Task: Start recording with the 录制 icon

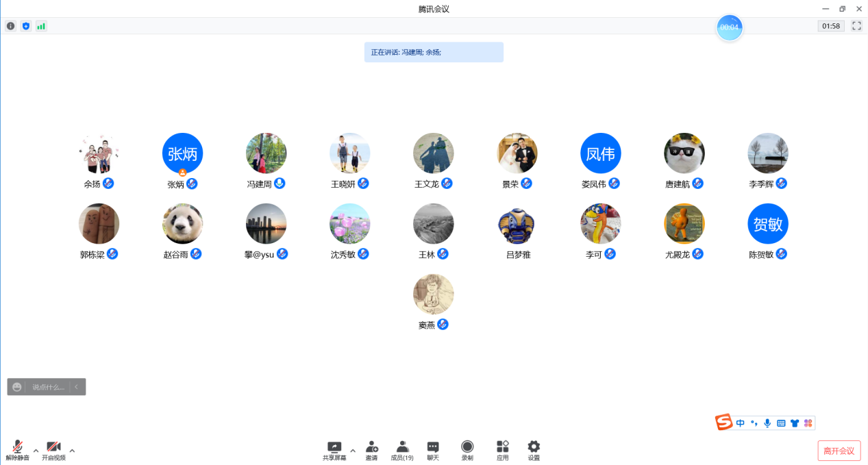Action: pyautogui.click(x=467, y=450)
